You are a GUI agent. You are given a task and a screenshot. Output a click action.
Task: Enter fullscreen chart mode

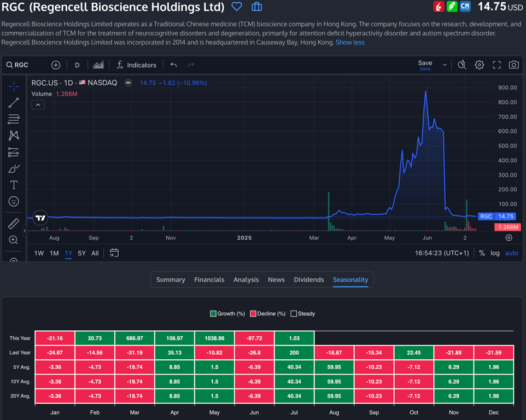(496, 65)
